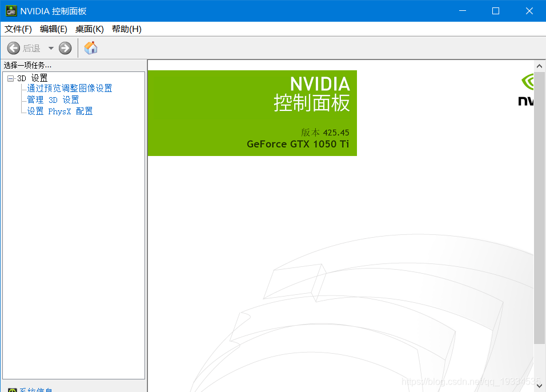Image resolution: width=546 pixels, height=392 pixels.
Task: Click the Back arrow icon
Action: click(14, 48)
